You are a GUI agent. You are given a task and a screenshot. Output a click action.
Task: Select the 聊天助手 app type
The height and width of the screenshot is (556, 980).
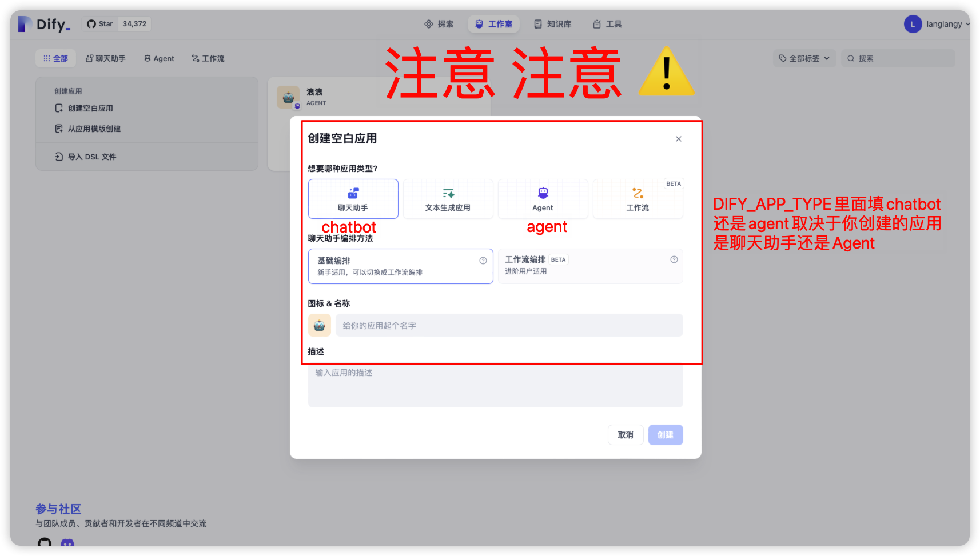point(352,199)
